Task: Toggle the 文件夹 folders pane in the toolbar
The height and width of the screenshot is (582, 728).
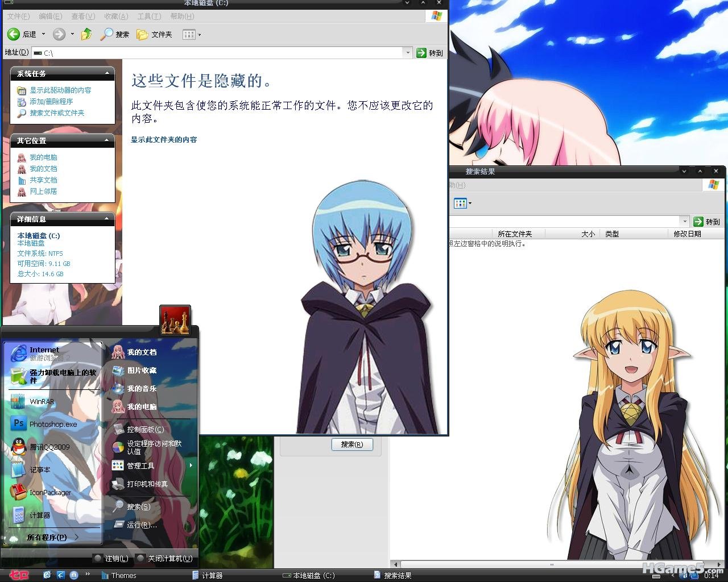Action: click(x=154, y=35)
